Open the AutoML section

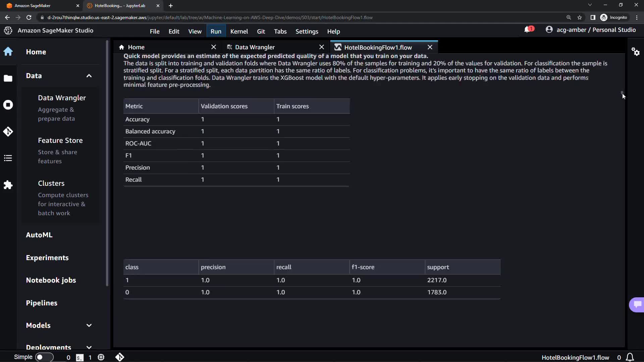[x=39, y=235]
